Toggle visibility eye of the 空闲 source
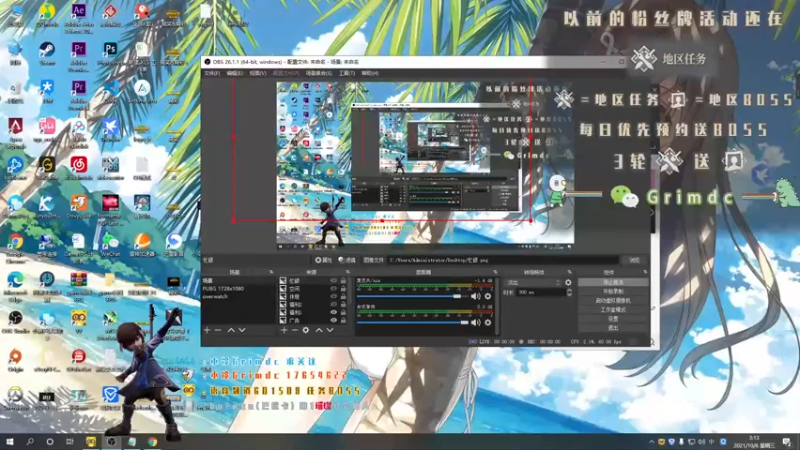800x450 pixels. click(x=334, y=289)
